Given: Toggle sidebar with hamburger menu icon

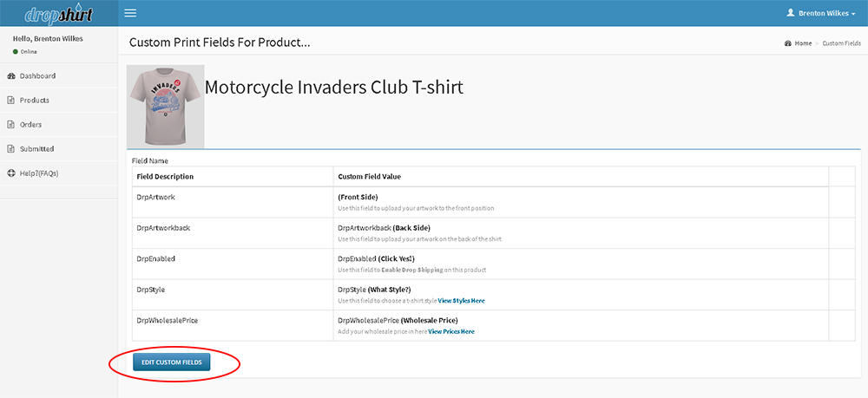Looking at the screenshot, I should pyautogui.click(x=130, y=13).
